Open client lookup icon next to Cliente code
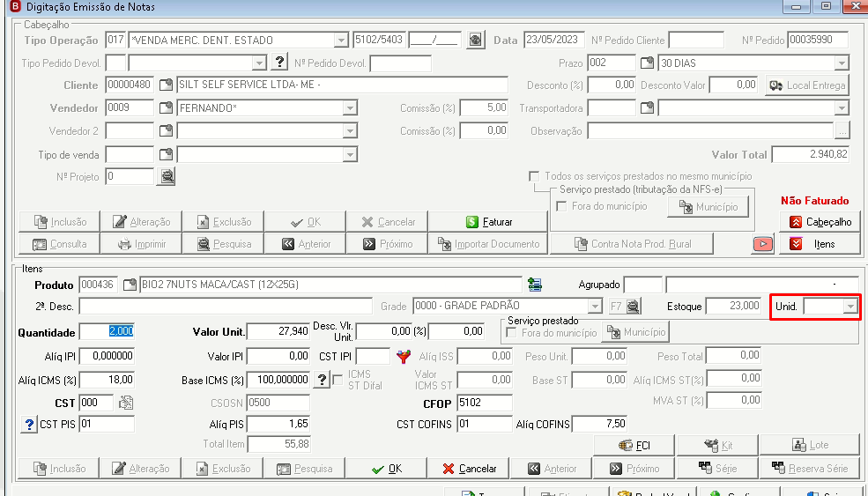This screenshot has height=496, width=868. pos(166,85)
